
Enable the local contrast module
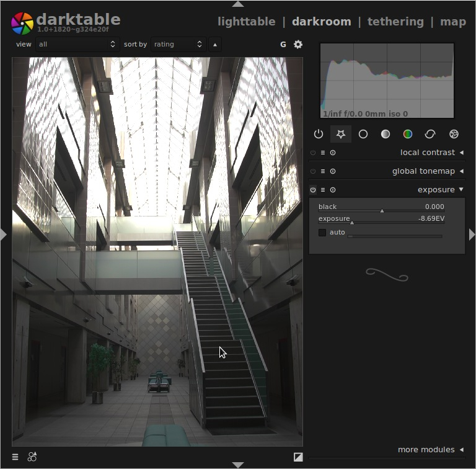(312, 153)
